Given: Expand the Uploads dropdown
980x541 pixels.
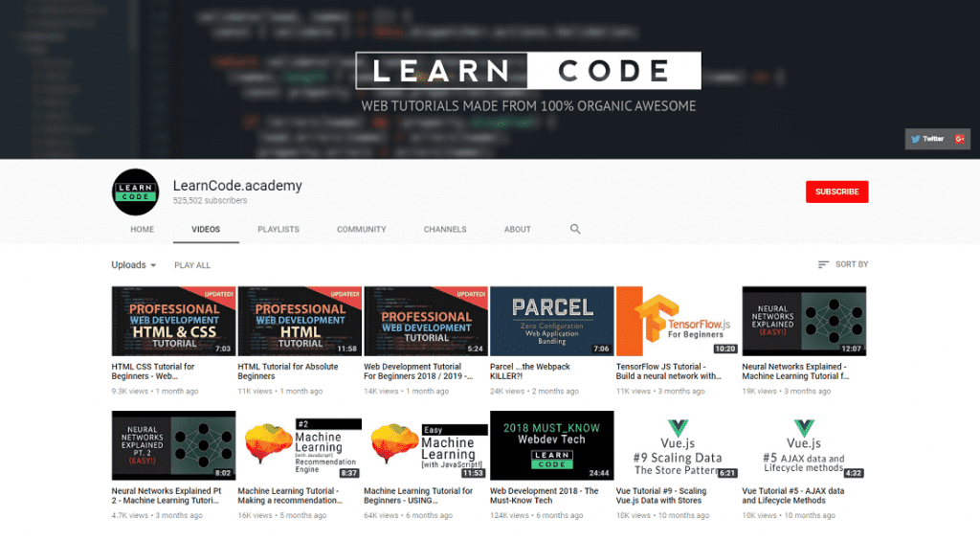Looking at the screenshot, I should tap(134, 265).
